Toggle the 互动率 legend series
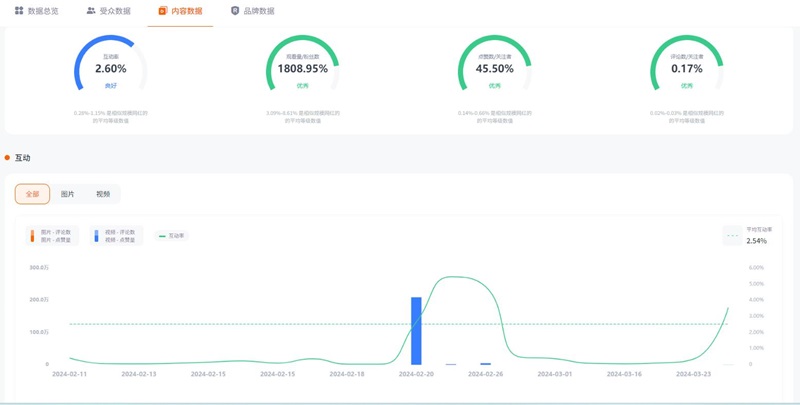The image size is (800, 405). (172, 236)
